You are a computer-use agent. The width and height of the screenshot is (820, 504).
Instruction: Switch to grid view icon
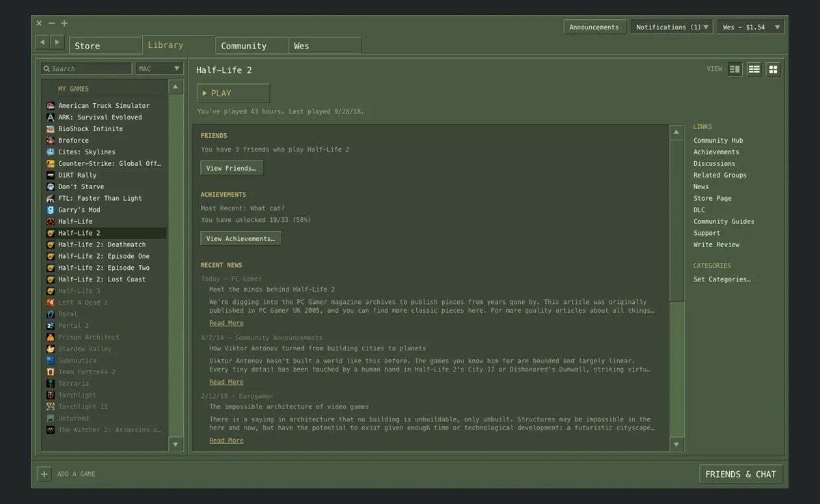(773, 69)
